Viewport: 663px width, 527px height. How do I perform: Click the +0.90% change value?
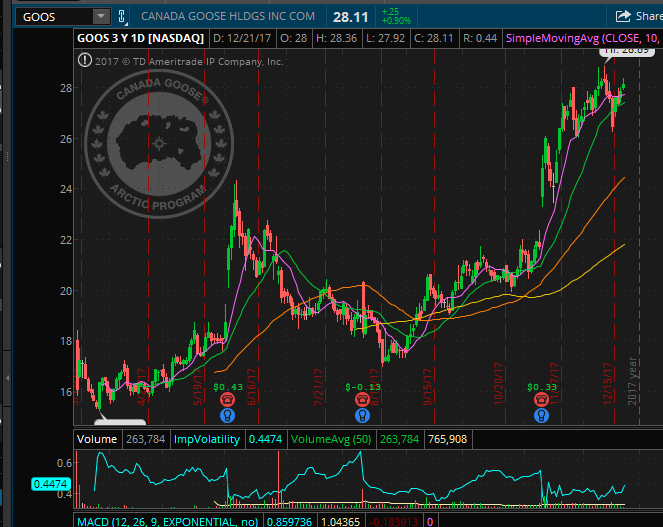pos(396,21)
